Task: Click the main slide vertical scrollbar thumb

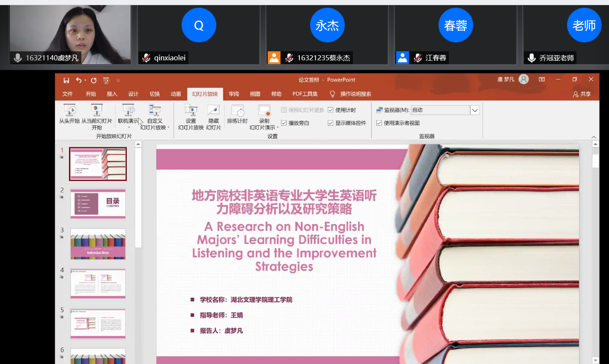Action: (595, 161)
